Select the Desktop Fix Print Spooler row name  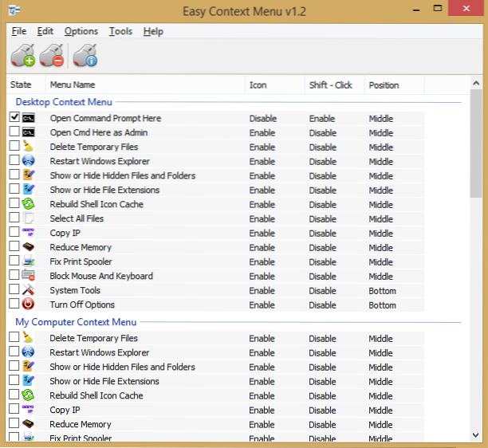coord(81,261)
